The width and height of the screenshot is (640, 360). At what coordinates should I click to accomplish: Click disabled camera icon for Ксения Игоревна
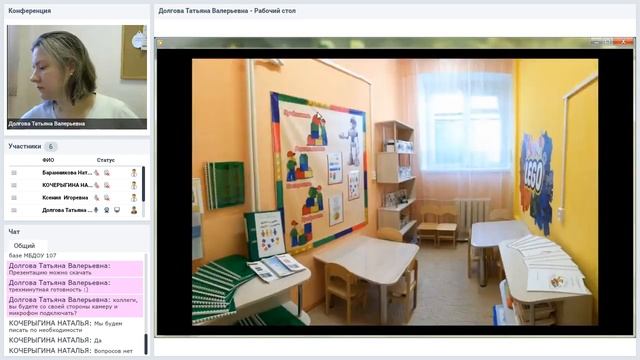point(107,198)
